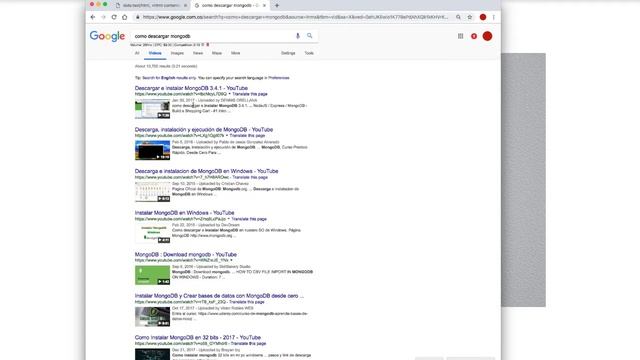640x360 pixels.
Task: Open the search Tools options
Action: (x=309, y=53)
